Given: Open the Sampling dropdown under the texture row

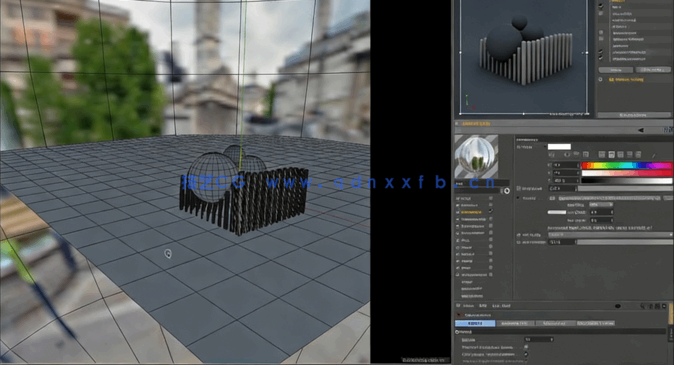Looking at the screenshot, I should tap(600, 205).
